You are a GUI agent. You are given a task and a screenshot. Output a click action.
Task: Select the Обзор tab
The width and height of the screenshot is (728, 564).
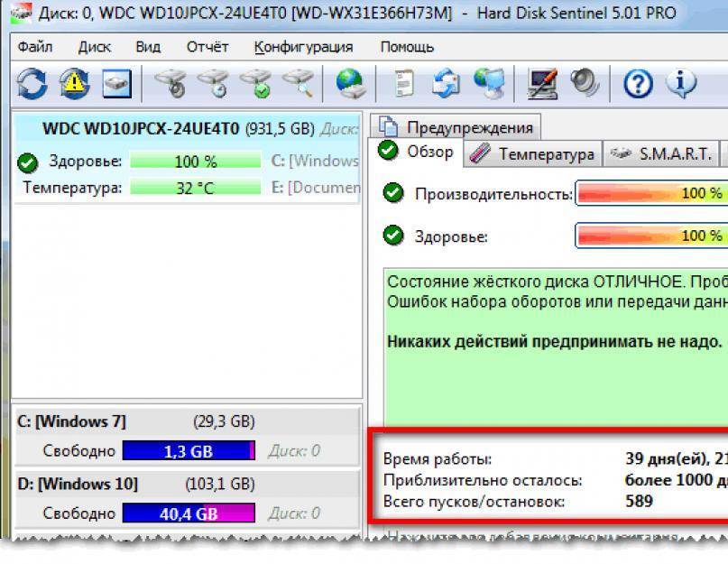coord(416,152)
